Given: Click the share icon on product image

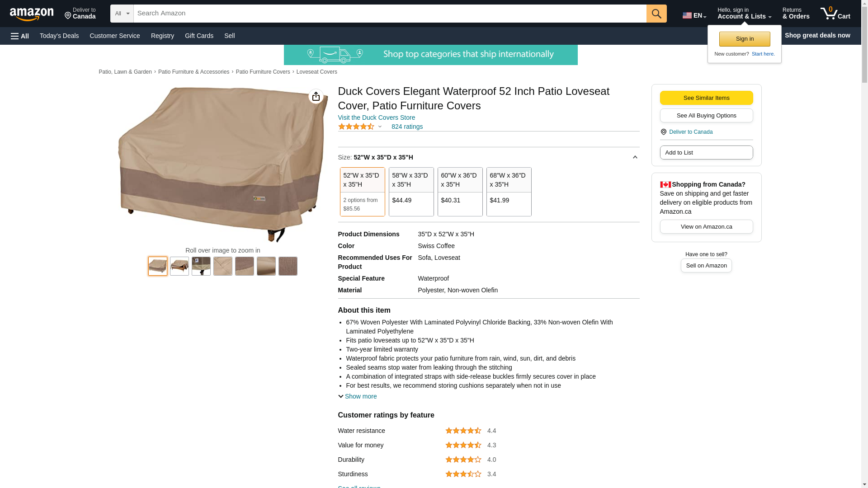Looking at the screenshot, I should [316, 96].
